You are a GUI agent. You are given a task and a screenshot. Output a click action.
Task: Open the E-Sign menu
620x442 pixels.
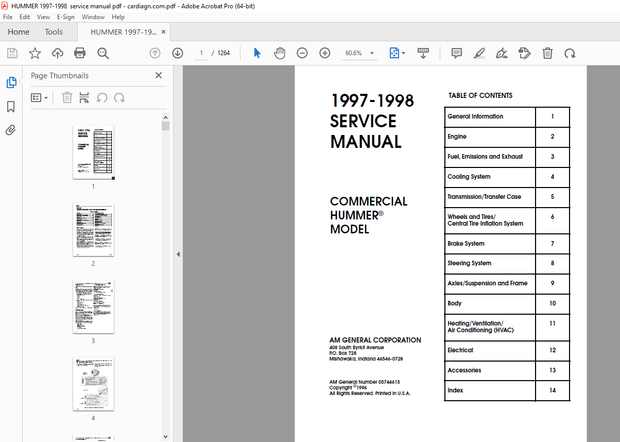coord(66,17)
